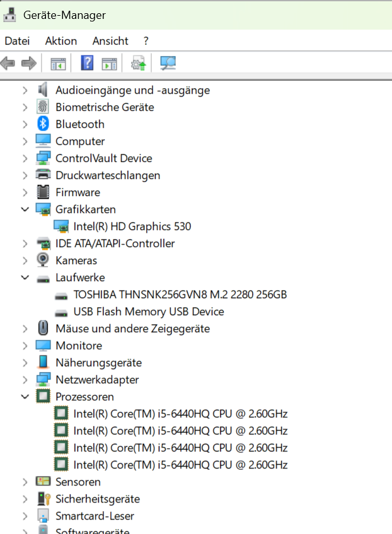Screen dimensions: 392x534
Task: Click the Sensoren icon
Action: click(43, 481)
